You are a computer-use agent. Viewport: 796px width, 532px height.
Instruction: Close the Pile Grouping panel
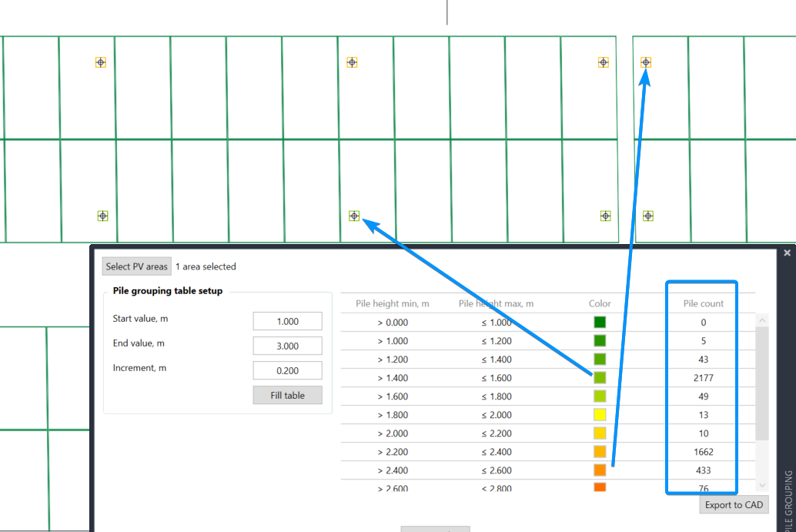[x=787, y=253]
